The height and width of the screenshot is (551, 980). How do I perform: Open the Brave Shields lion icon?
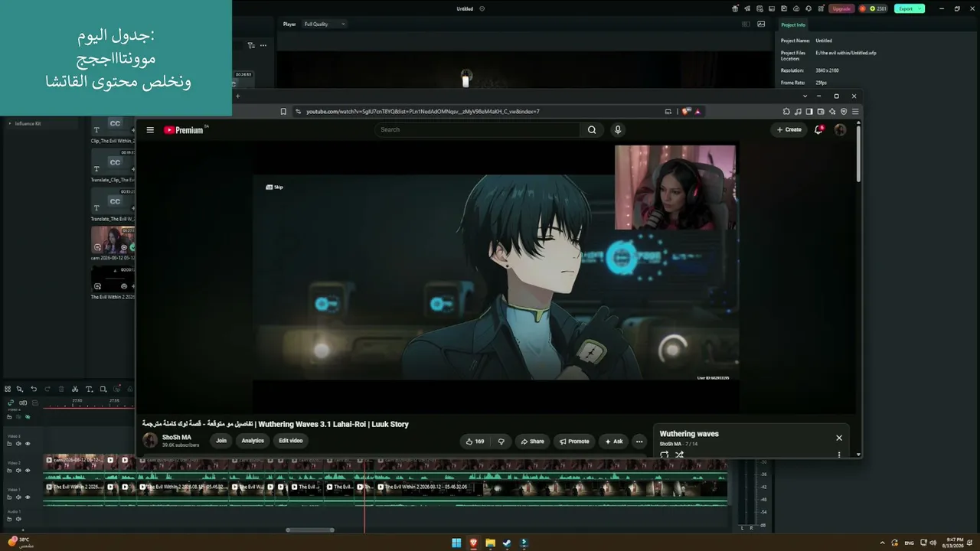point(686,112)
